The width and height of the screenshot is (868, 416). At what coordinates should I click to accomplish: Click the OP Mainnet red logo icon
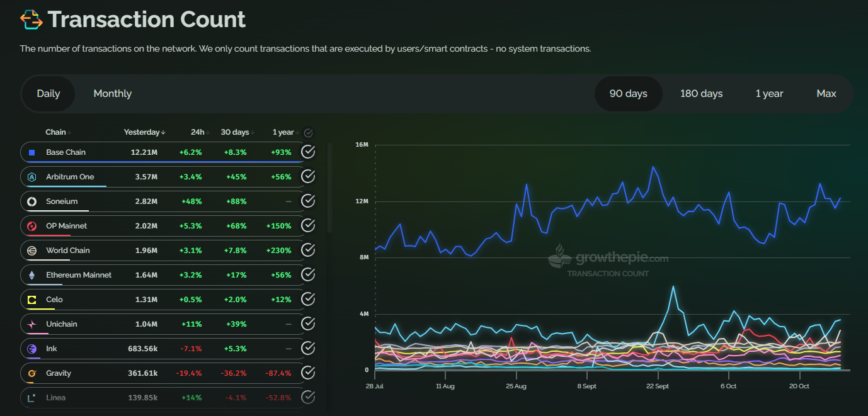(31, 226)
